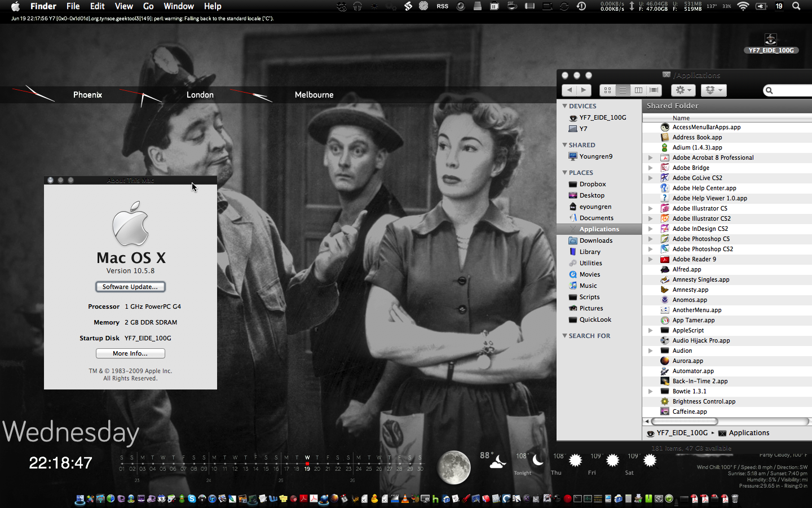Open the Apple menu
This screenshot has width=812, height=508.
click(x=16, y=6)
